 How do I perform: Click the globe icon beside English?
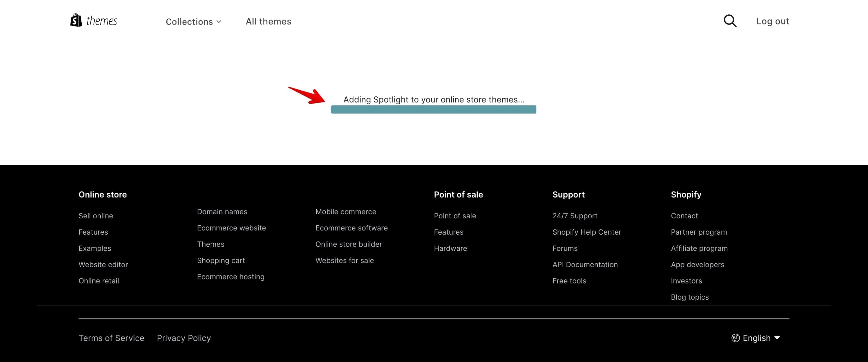tap(735, 338)
